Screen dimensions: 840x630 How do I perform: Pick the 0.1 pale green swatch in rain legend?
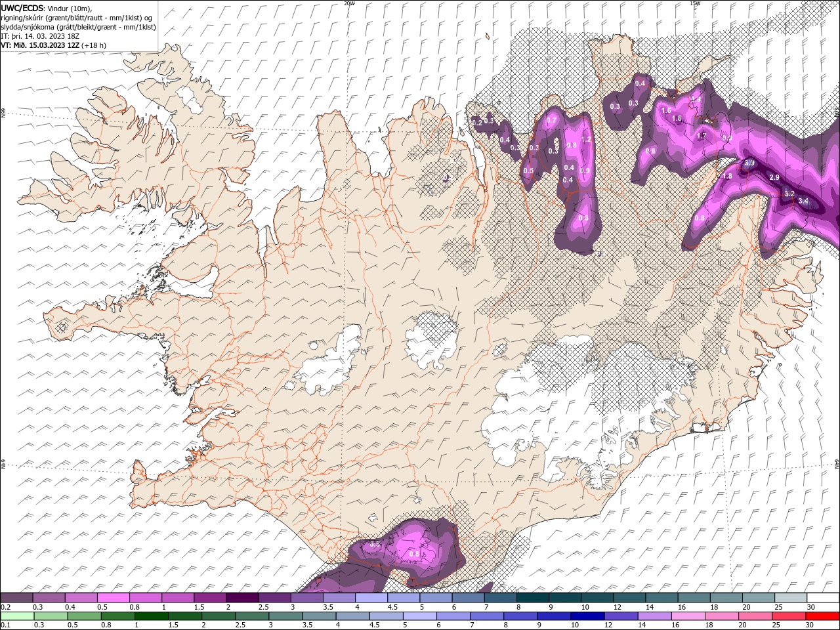(17, 616)
